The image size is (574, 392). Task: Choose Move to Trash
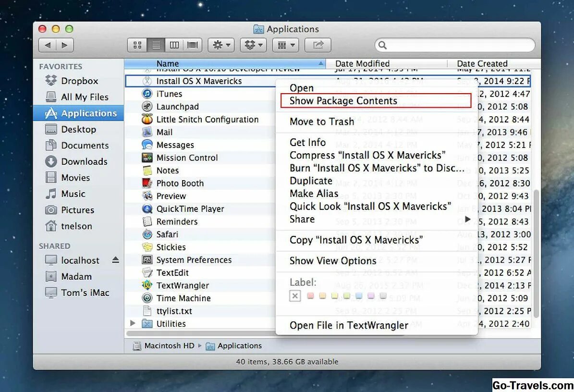tap(376, 122)
